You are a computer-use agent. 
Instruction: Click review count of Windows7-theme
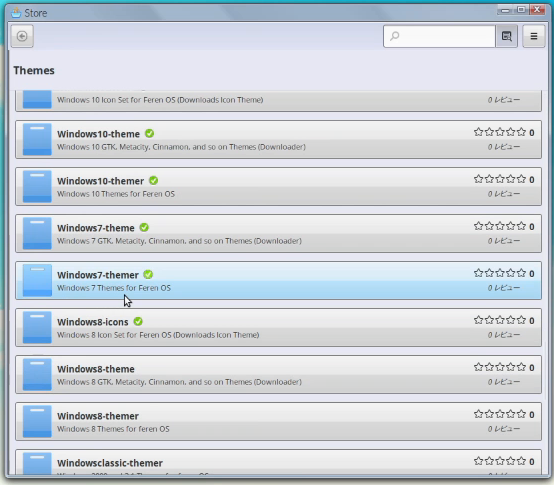coord(504,241)
